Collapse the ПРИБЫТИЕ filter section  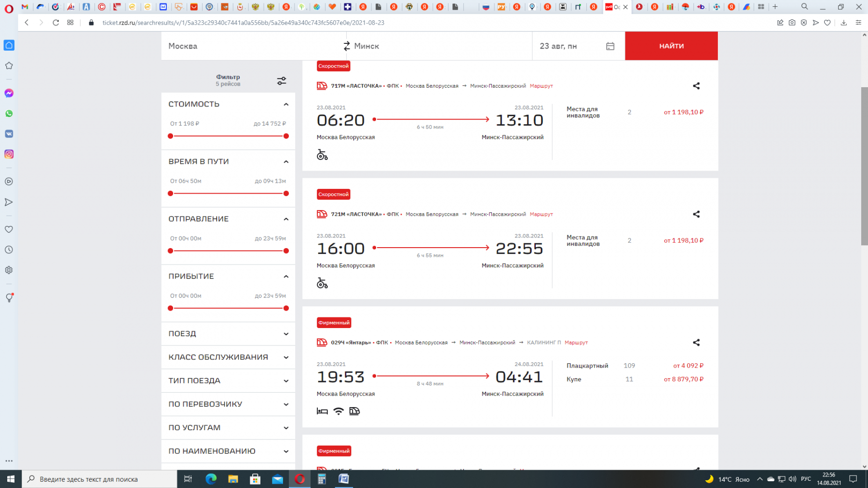click(286, 276)
